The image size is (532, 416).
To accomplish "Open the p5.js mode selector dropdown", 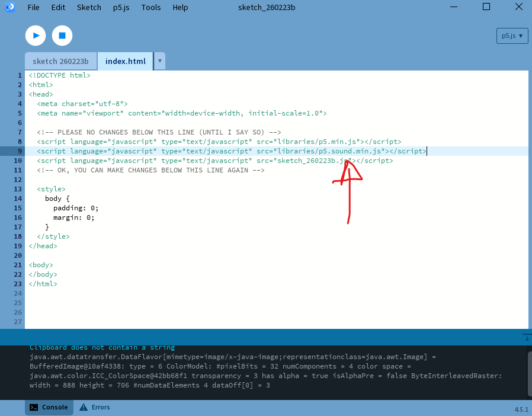I will click(512, 36).
